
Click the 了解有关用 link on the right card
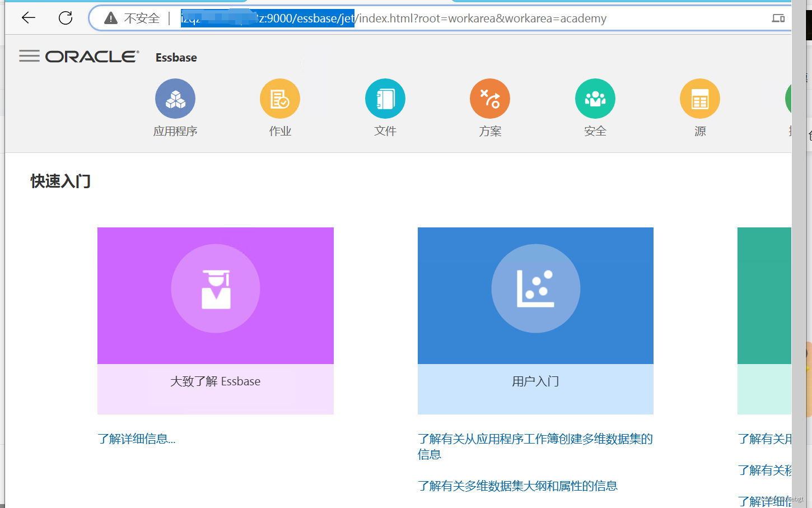coord(767,439)
